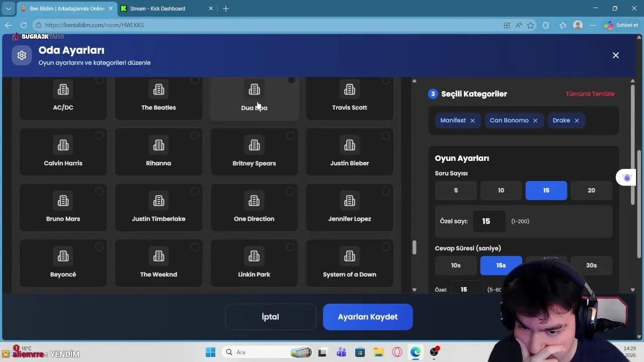The image size is (644, 362).
Task: Open the favorites list icon
Action: tap(563, 25)
